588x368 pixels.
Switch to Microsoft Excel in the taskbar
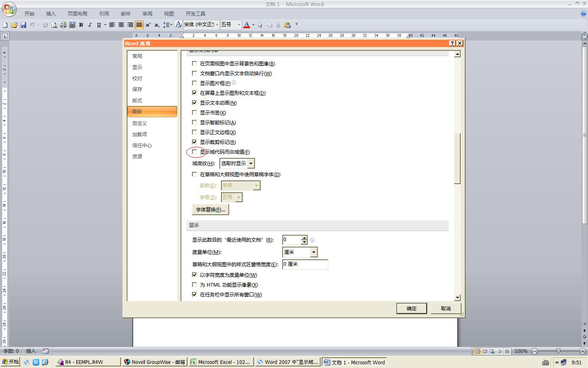pos(220,362)
